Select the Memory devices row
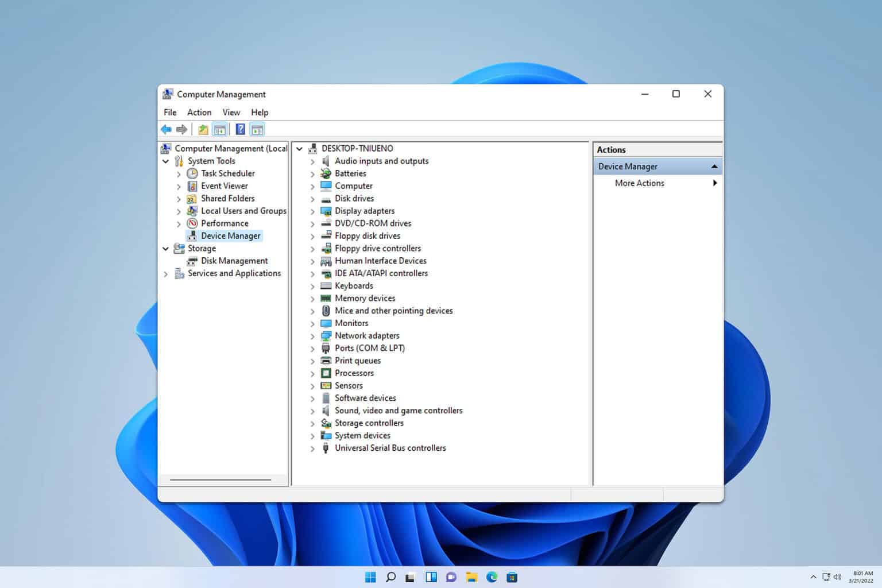882x588 pixels. click(365, 298)
